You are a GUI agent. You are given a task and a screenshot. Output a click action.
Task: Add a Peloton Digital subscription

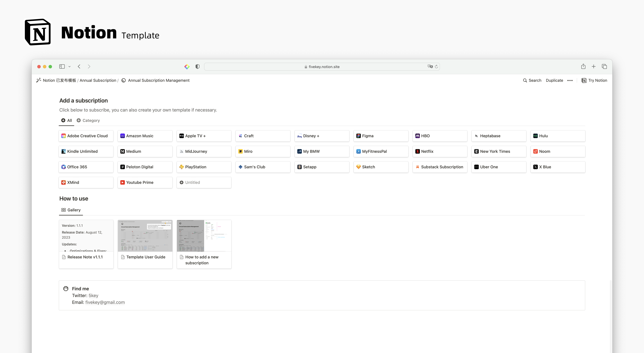[x=145, y=167]
